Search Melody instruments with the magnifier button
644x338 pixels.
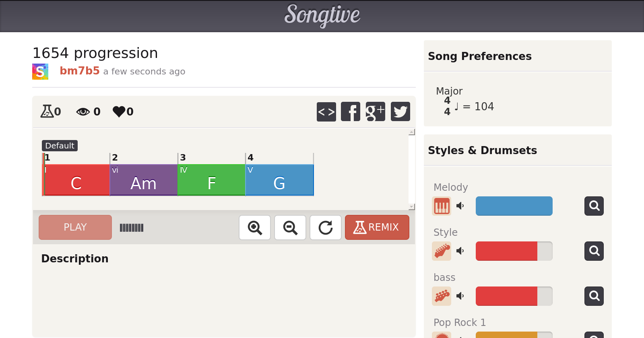tap(594, 206)
